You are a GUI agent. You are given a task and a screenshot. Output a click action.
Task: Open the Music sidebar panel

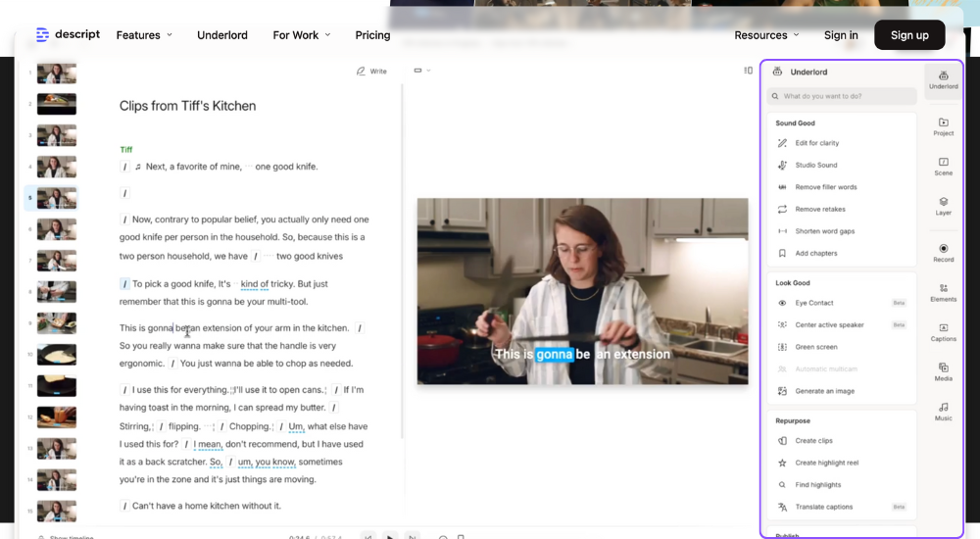[943, 412]
